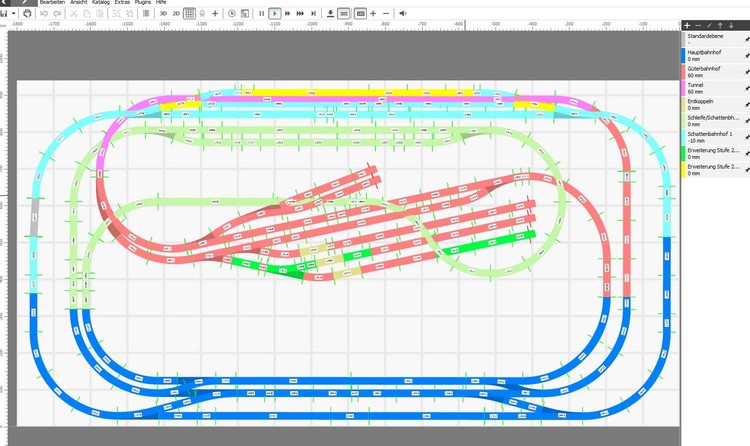Click the edit layer pencil icon
This screenshot has height=446, width=750.
[709, 25]
